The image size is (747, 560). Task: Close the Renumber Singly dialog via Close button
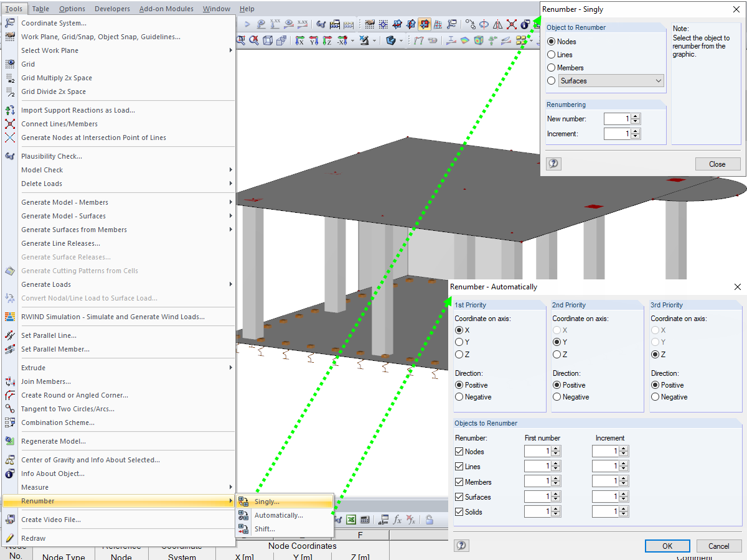[718, 164]
